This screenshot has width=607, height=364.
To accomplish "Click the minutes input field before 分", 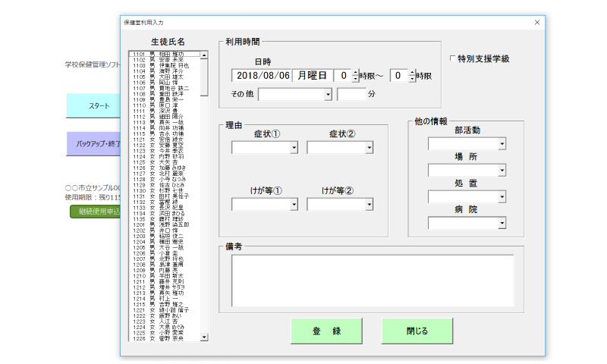I will (x=351, y=95).
